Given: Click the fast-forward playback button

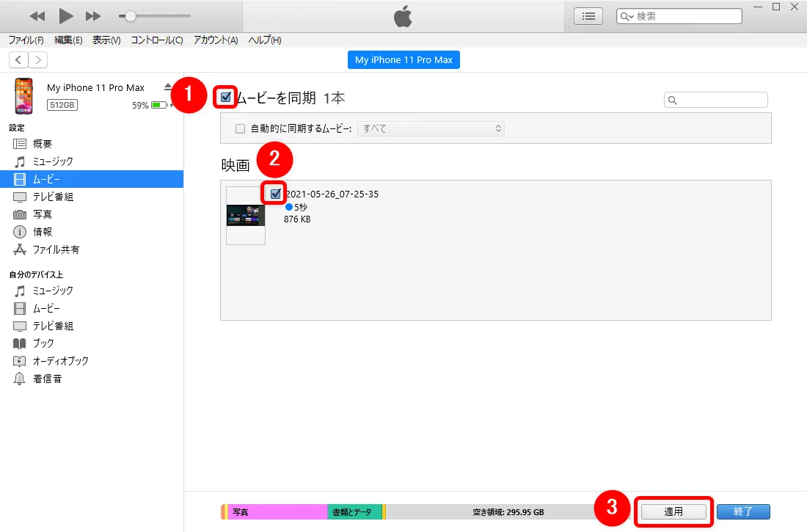Looking at the screenshot, I should click(x=93, y=16).
